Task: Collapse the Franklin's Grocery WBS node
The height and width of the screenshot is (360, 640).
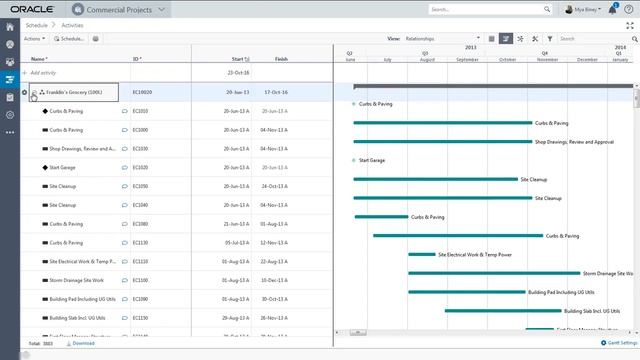Action: click(x=34, y=92)
